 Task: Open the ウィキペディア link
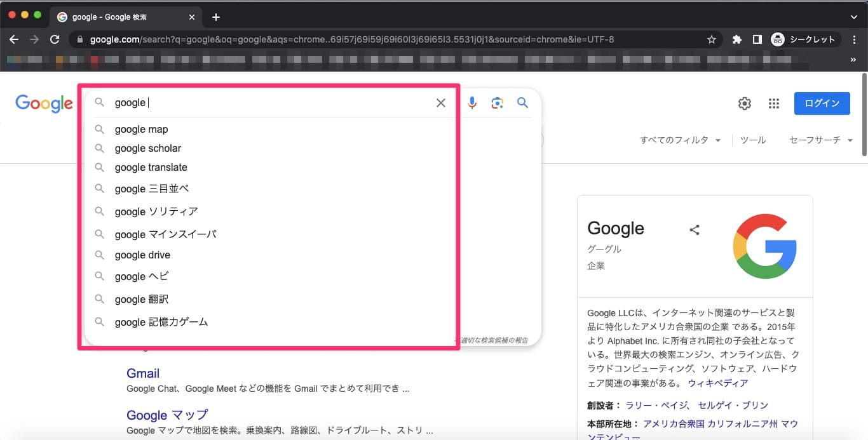[718, 383]
